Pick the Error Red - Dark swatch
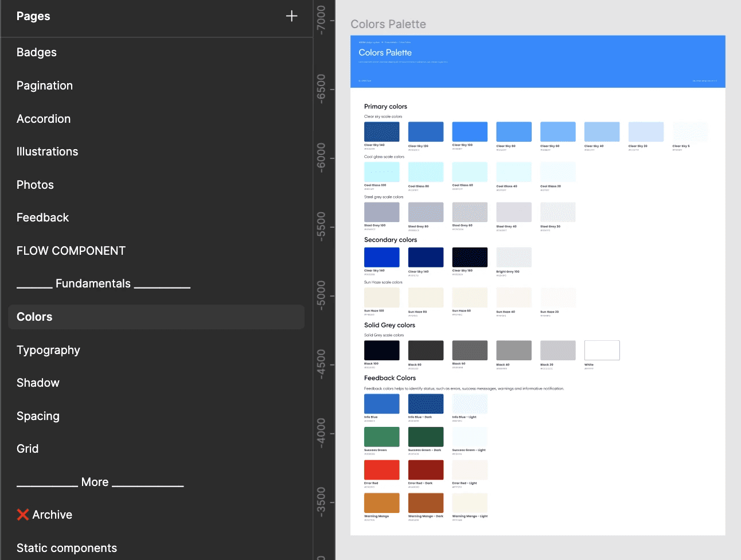Image resolution: width=741 pixels, height=560 pixels. 426,469
